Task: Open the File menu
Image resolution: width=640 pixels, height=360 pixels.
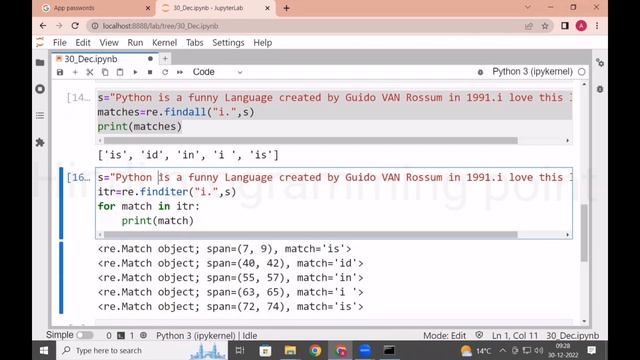Action: [60, 42]
